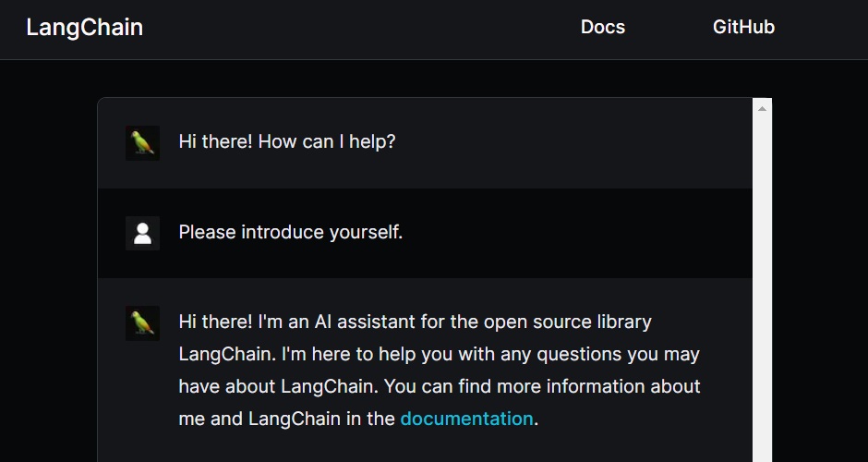This screenshot has width=868, height=462.
Task: Click the line starting 'have about LangChain'
Action: [x=439, y=386]
